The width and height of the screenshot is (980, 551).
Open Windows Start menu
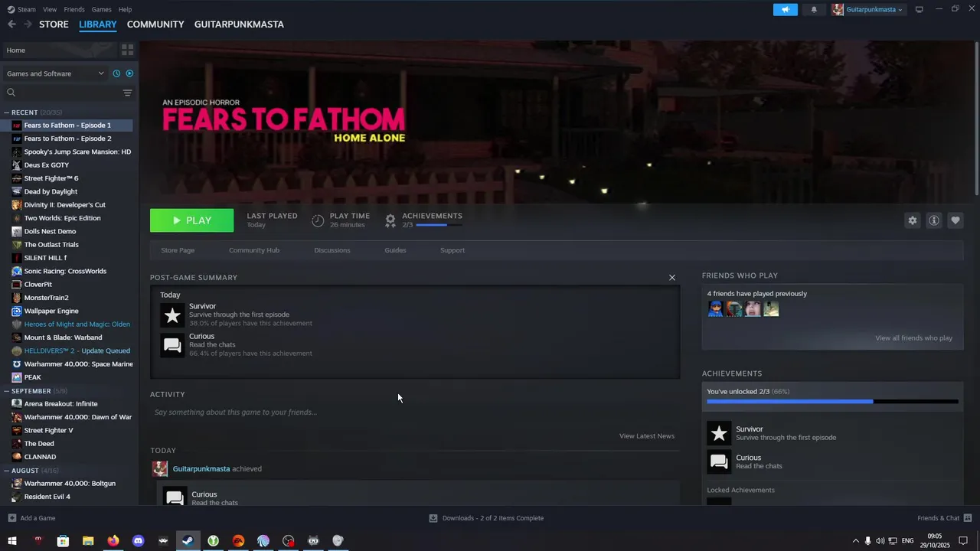pyautogui.click(x=12, y=541)
